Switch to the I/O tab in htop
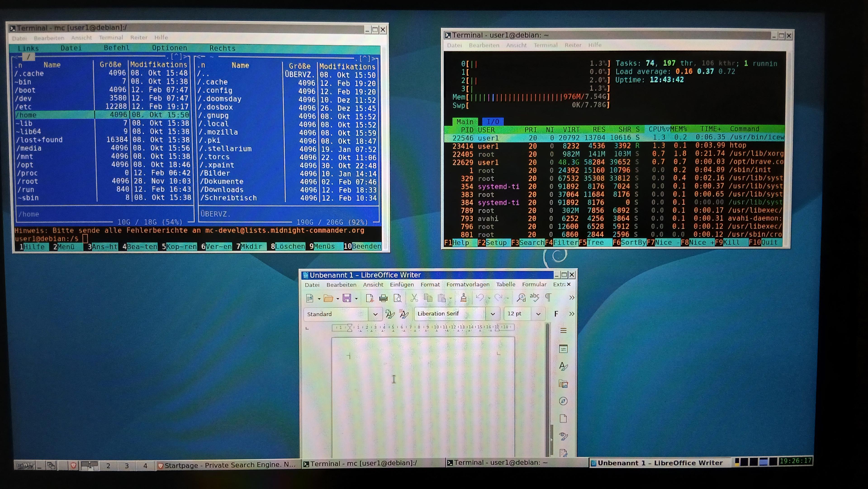The width and height of the screenshot is (868, 489). pos(493,122)
